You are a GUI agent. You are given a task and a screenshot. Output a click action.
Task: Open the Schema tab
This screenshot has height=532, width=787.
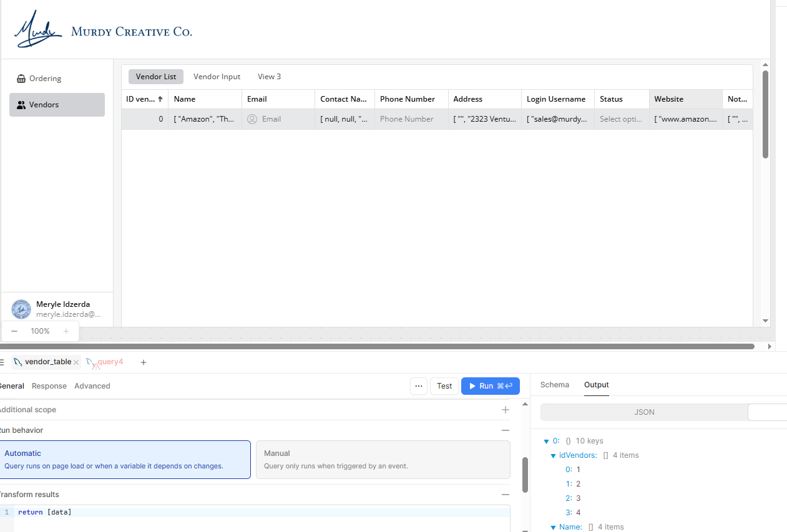[x=554, y=385]
